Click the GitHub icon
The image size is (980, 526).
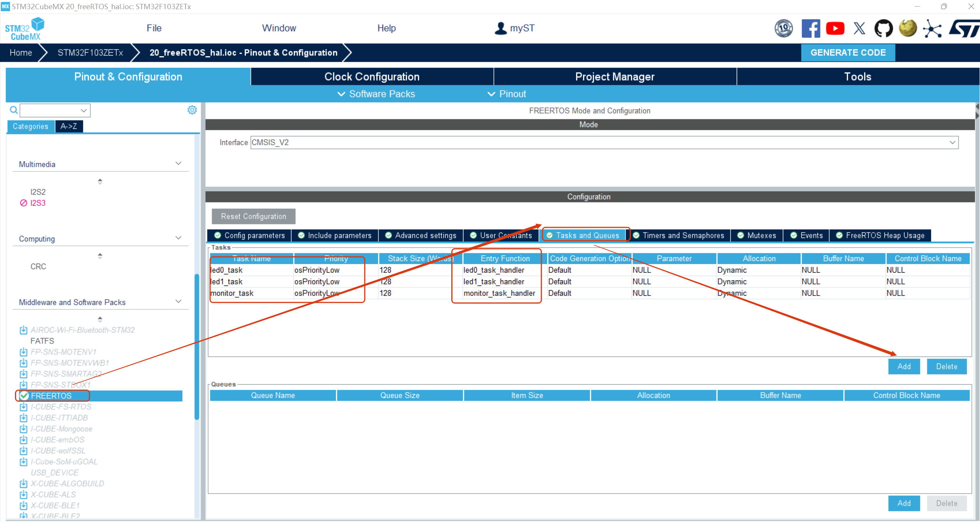coord(883,28)
